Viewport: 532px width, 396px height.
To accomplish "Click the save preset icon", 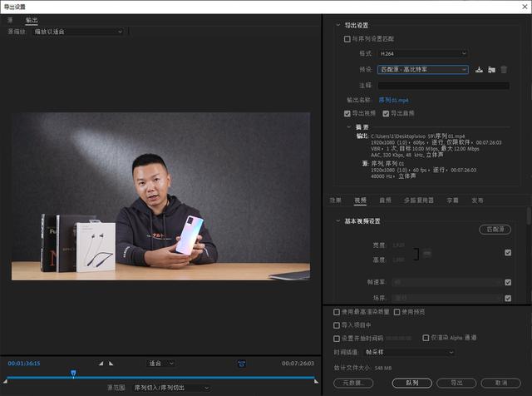I will [479, 70].
